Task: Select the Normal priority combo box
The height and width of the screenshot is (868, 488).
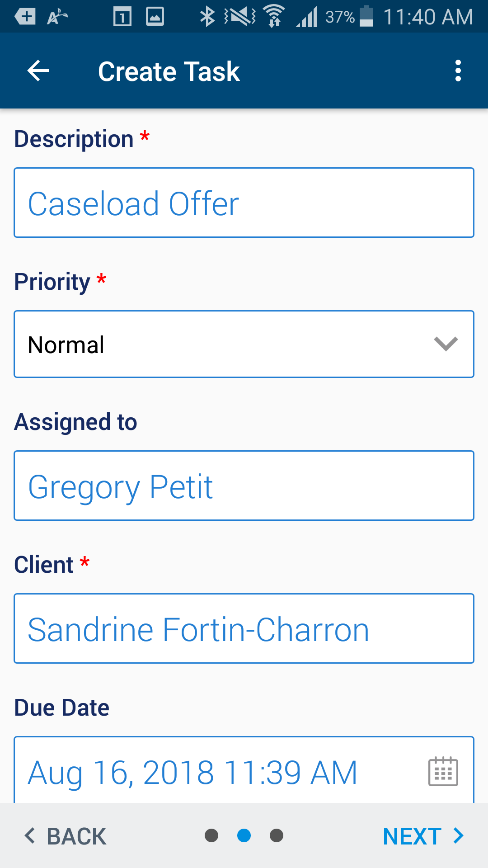Action: (x=244, y=344)
